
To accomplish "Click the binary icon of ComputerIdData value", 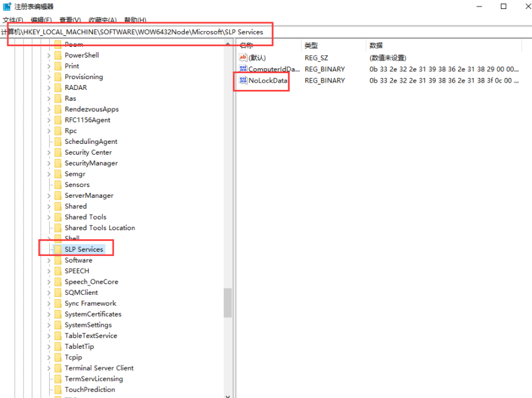I will [x=243, y=69].
